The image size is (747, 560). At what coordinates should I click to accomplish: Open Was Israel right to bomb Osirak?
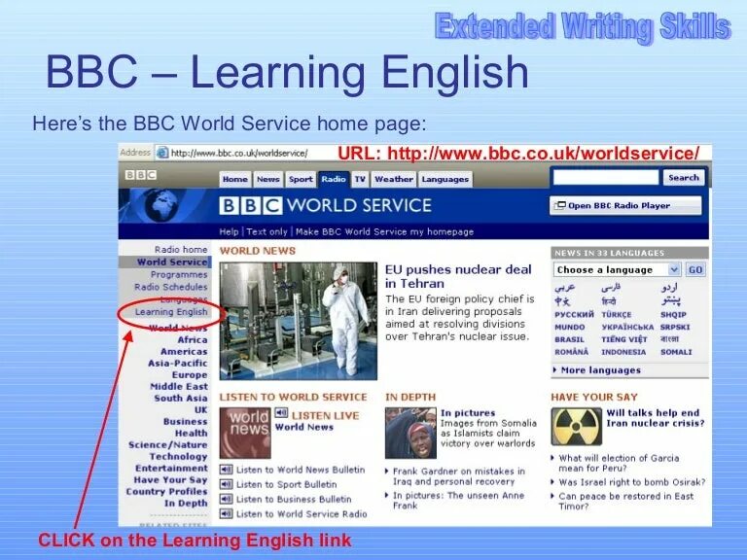(632, 482)
